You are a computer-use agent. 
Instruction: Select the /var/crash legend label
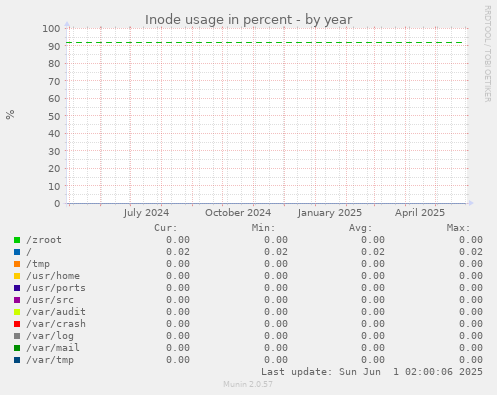pyautogui.click(x=56, y=324)
